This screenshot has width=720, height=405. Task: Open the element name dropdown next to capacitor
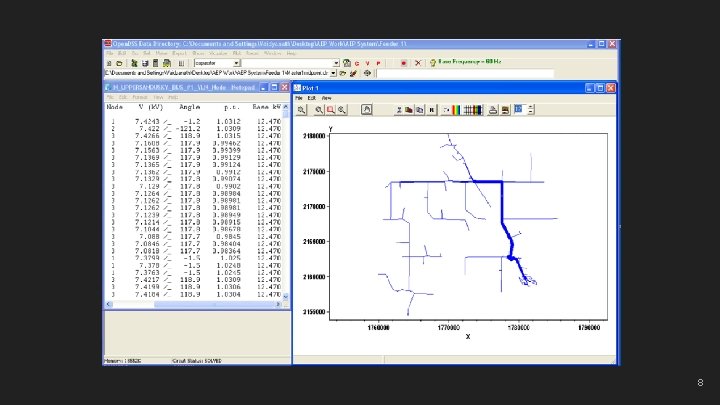point(336,63)
